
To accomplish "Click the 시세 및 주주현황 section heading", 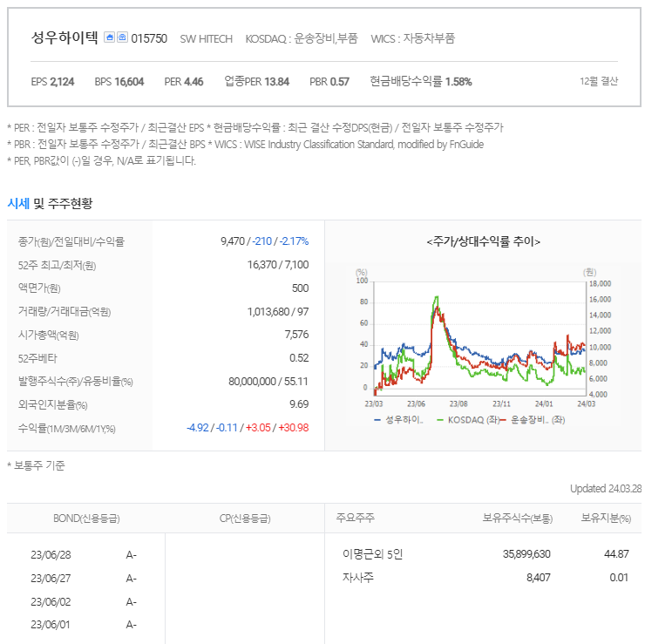I will click(x=50, y=203).
